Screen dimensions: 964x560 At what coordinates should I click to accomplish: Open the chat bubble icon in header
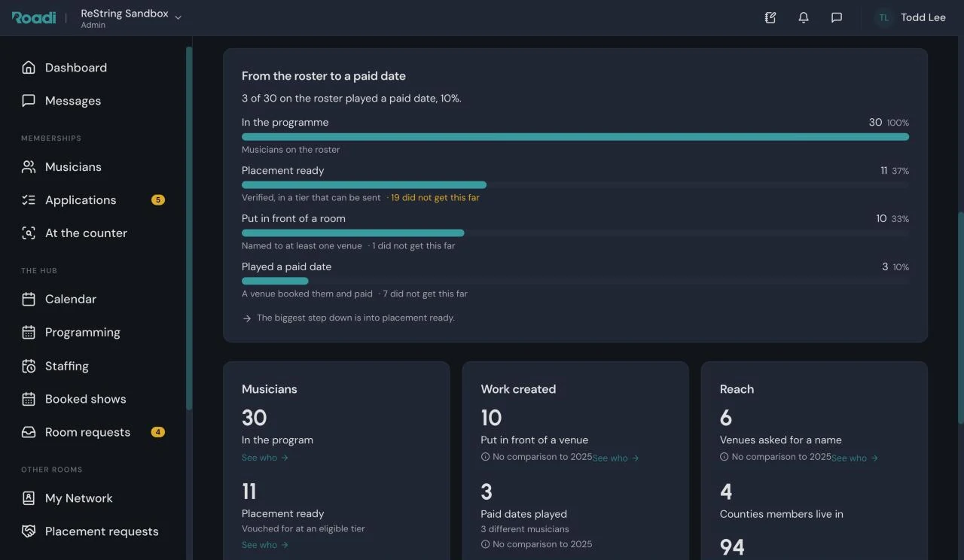837,17
